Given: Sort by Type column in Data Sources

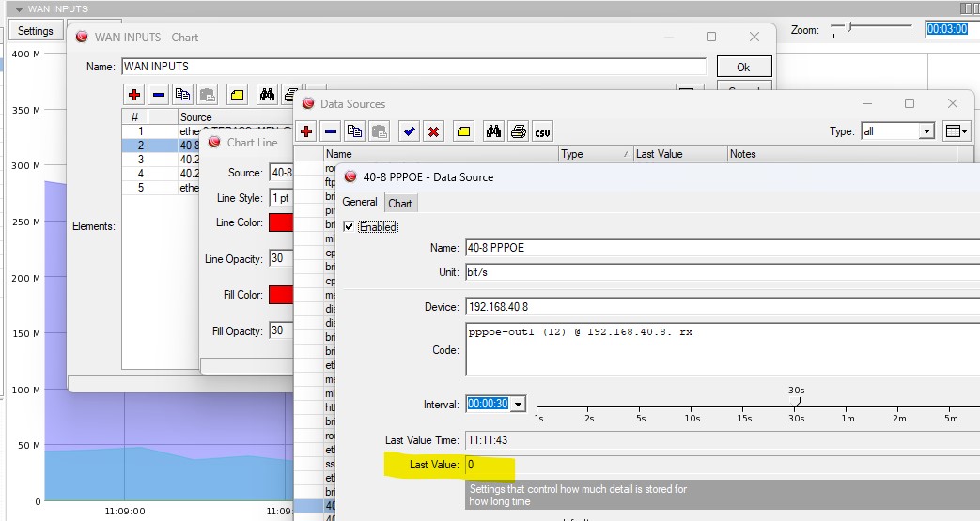Looking at the screenshot, I should pos(595,154).
